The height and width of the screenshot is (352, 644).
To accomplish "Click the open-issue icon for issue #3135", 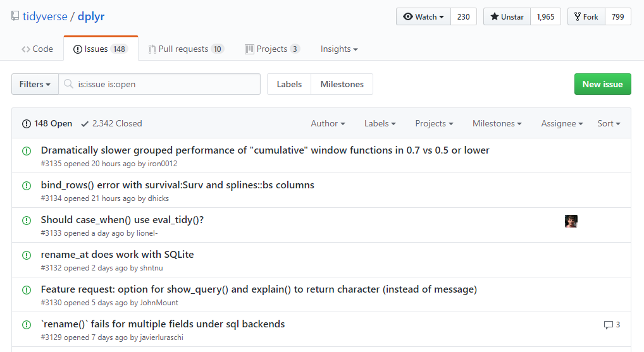I will click(x=27, y=151).
